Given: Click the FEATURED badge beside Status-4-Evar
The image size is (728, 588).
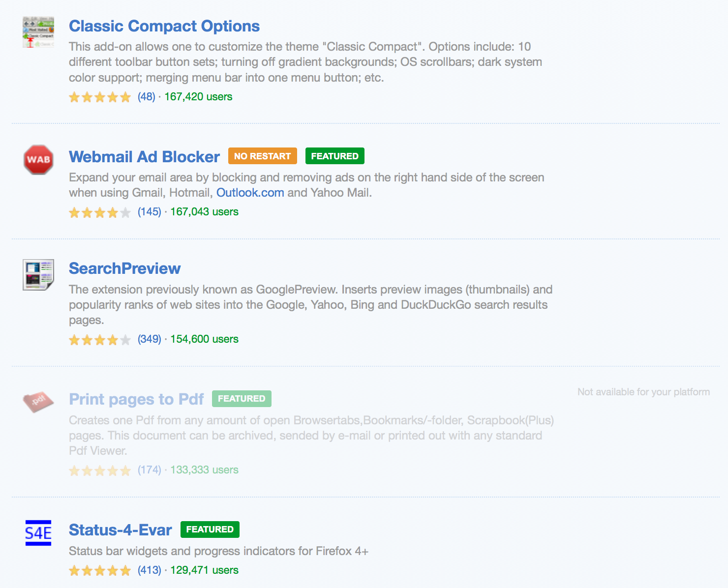Looking at the screenshot, I should (210, 529).
